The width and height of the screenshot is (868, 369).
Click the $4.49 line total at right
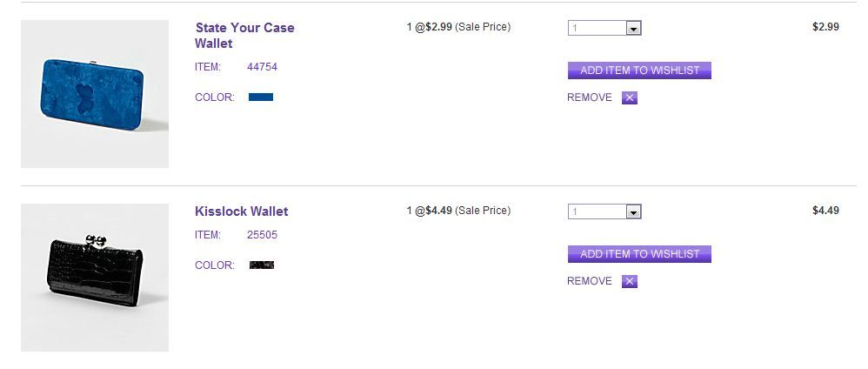click(825, 211)
